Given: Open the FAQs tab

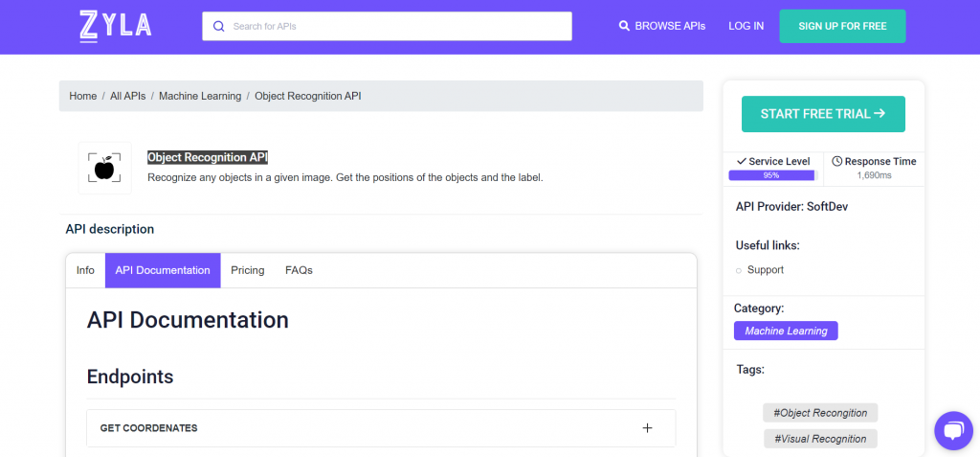Looking at the screenshot, I should point(299,270).
